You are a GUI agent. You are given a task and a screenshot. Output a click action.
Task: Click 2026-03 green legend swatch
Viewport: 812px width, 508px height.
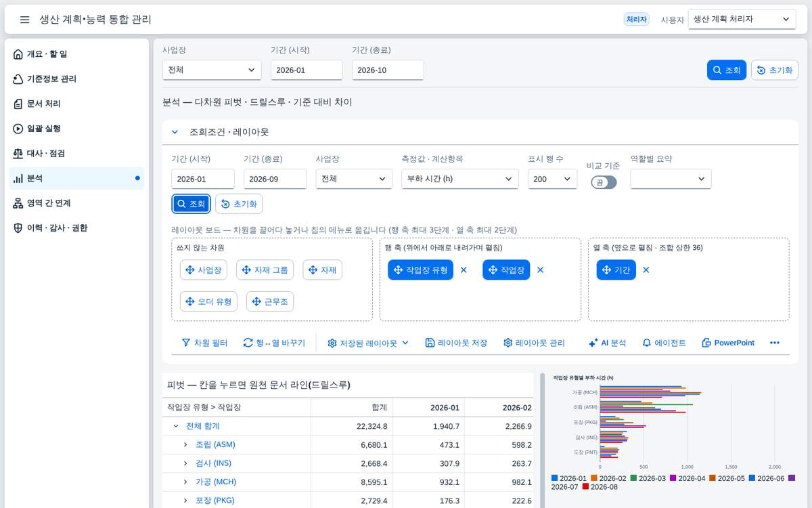click(633, 478)
